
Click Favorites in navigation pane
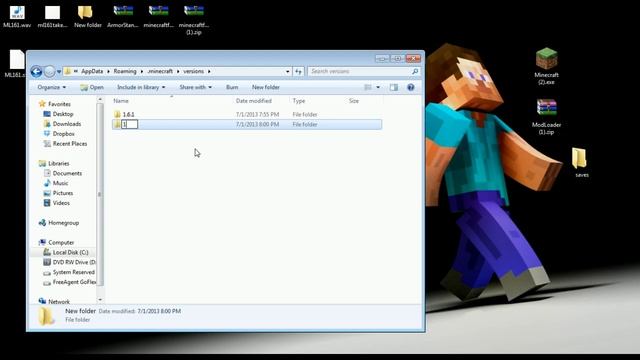click(55, 104)
